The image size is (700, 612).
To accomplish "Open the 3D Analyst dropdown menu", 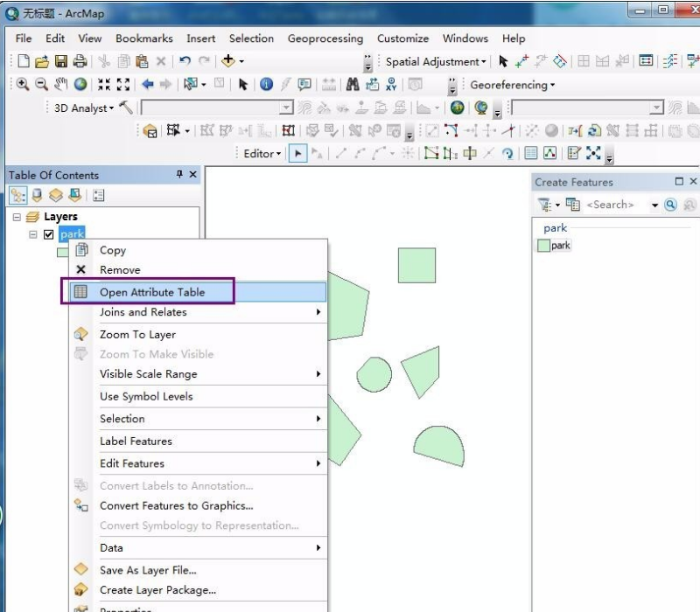I will pyautogui.click(x=84, y=108).
